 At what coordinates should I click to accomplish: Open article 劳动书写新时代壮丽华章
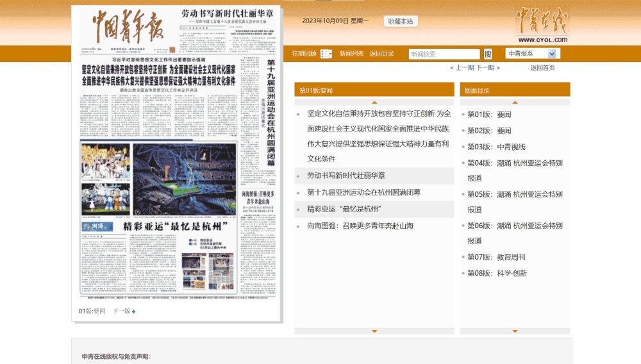point(346,175)
